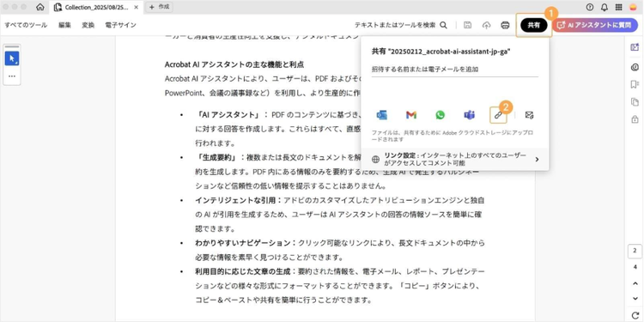Print the document
Screen dimensions: 644x322
point(505,25)
